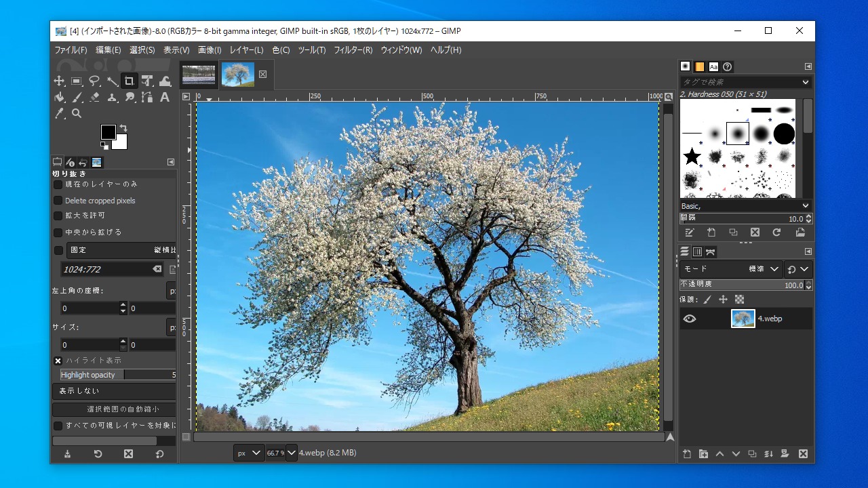Select the Move tool
Screen dimensions: 868x488
tap(60, 81)
